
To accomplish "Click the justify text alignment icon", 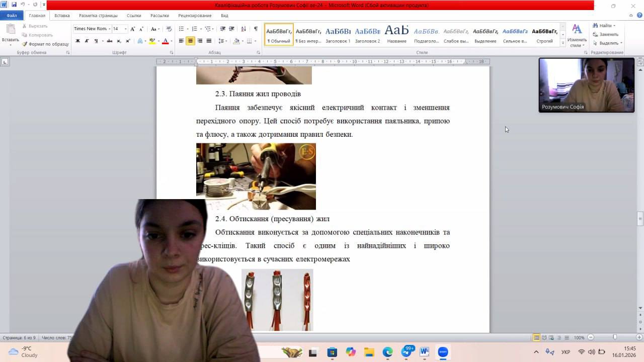I will (208, 41).
